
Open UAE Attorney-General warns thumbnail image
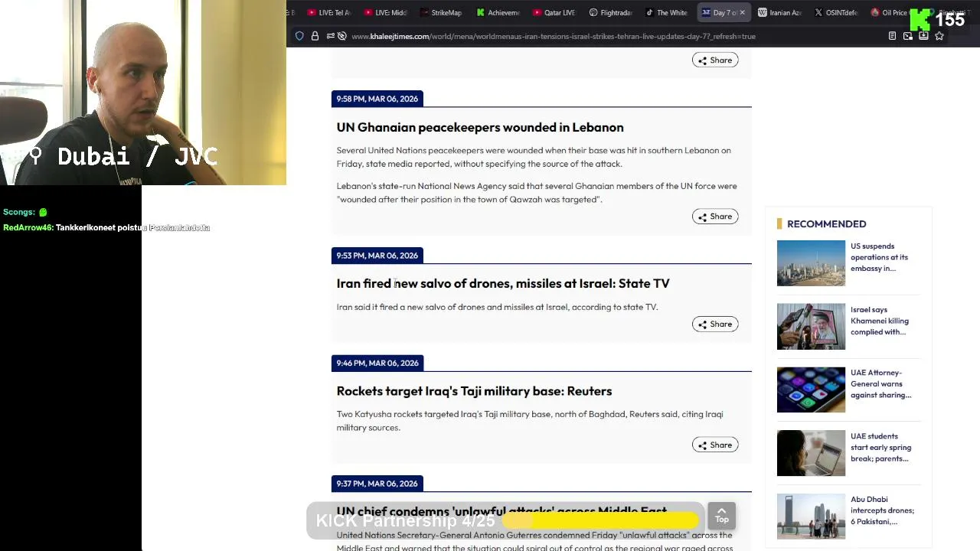811,390
